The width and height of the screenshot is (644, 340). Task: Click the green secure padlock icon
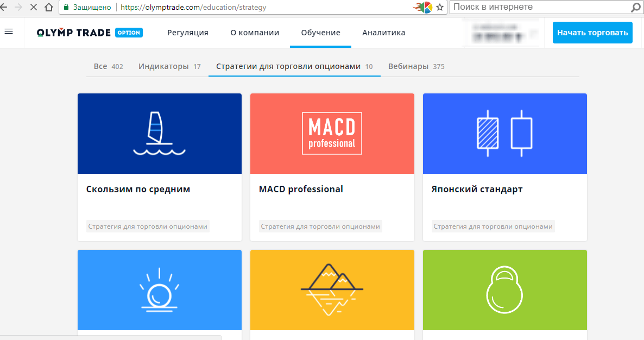click(x=66, y=7)
